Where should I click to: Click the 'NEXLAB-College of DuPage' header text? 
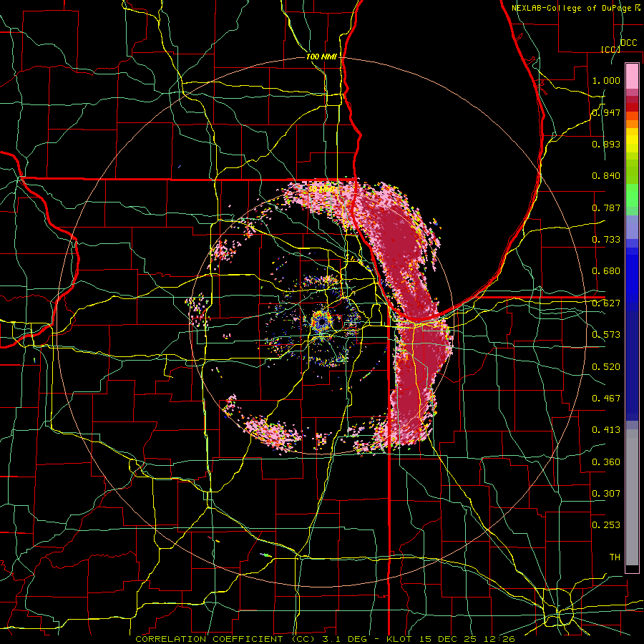pos(572,8)
